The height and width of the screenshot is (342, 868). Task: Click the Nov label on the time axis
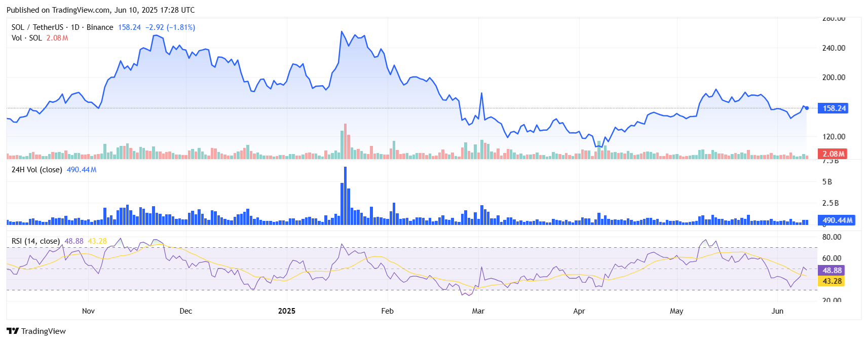(x=88, y=311)
